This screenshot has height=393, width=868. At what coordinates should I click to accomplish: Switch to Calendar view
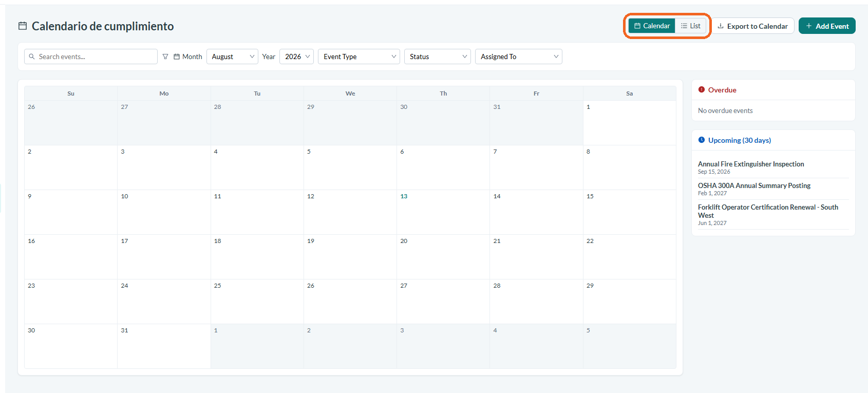[x=652, y=26]
